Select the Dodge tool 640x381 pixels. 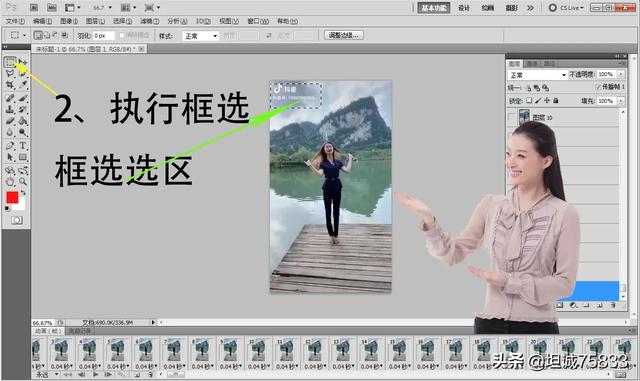23,132
